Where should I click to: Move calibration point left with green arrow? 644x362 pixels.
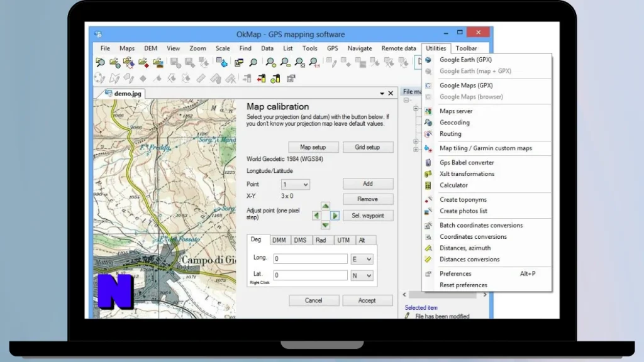[x=316, y=216]
